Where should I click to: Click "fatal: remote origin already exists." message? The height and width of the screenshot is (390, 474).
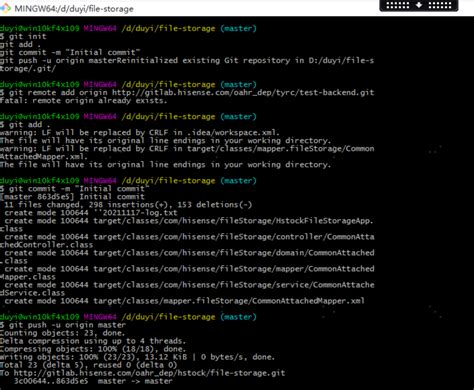[x=83, y=100]
